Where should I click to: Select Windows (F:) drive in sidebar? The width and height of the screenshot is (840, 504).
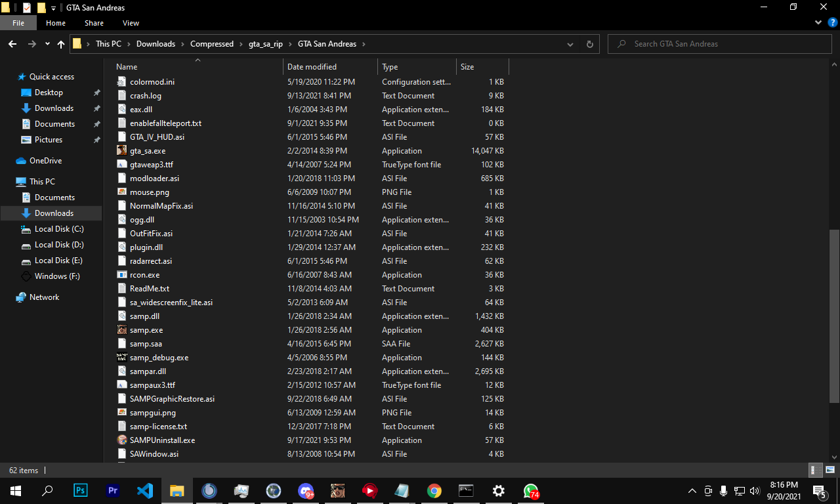[x=57, y=276]
